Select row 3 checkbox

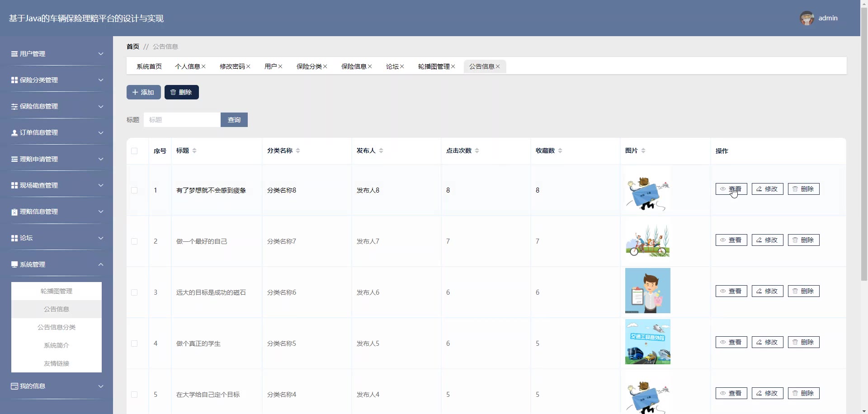click(x=134, y=292)
